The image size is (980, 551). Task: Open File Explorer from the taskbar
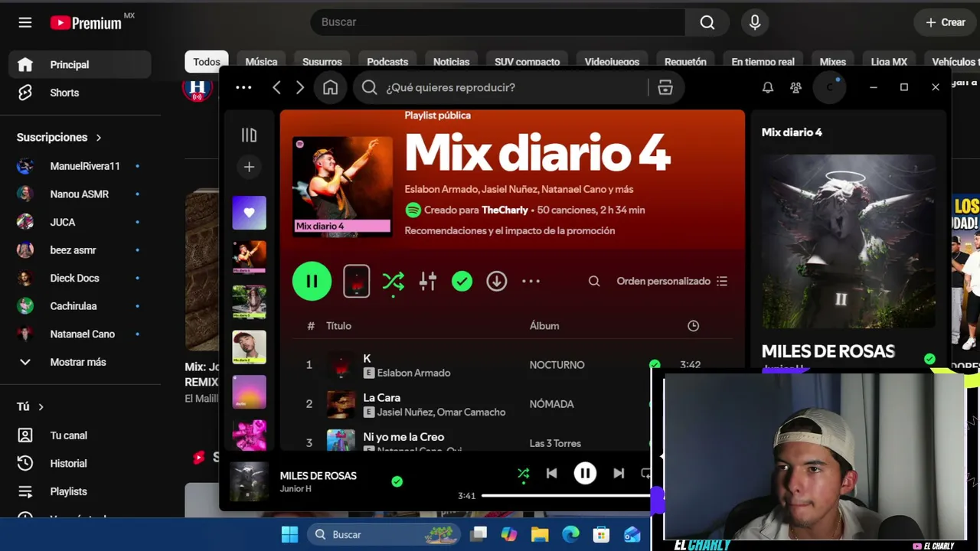(x=540, y=535)
